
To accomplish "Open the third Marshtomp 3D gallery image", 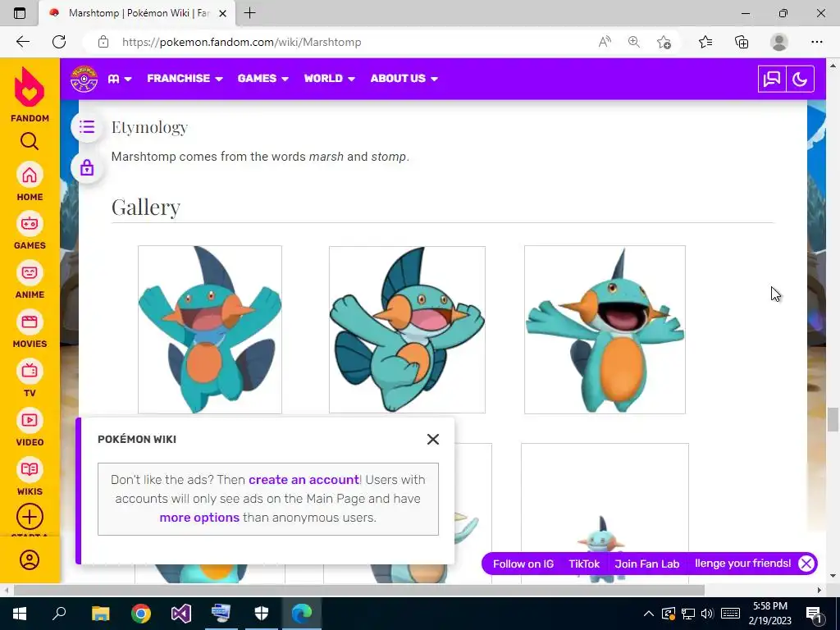I will [605, 330].
